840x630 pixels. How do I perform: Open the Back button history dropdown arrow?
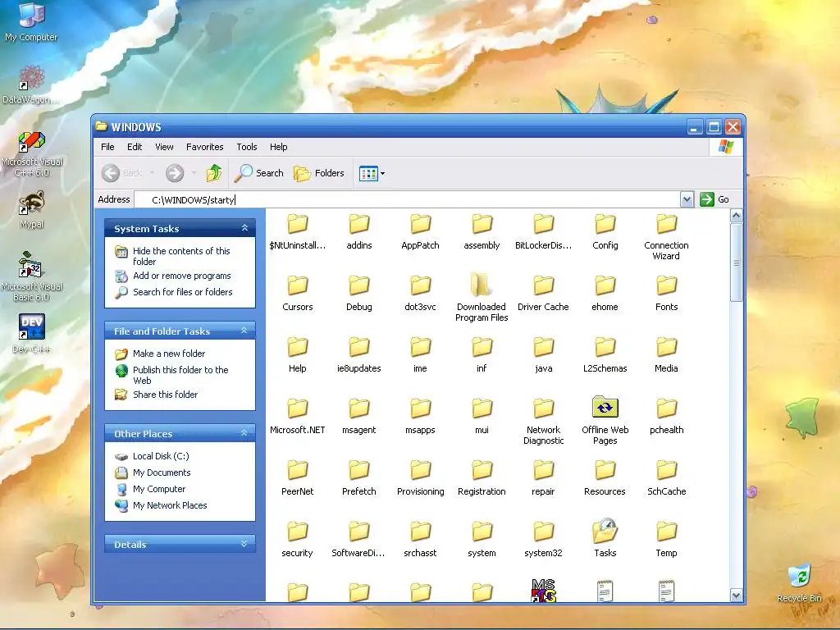[152, 173]
